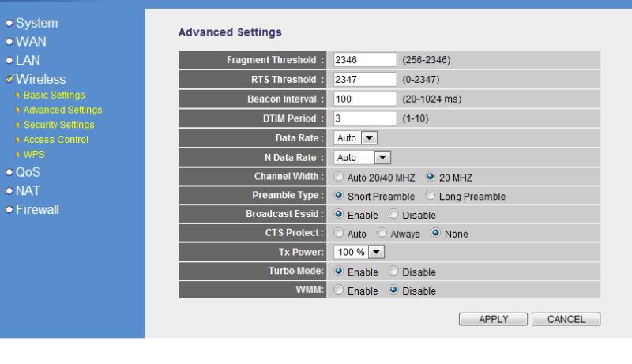Select Short Preamble type
The image size is (632, 364).
coord(339,195)
